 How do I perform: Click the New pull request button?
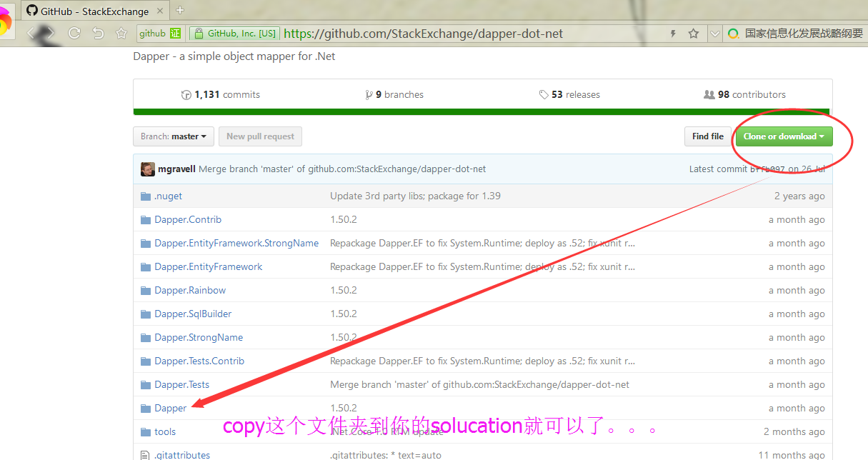click(x=261, y=136)
